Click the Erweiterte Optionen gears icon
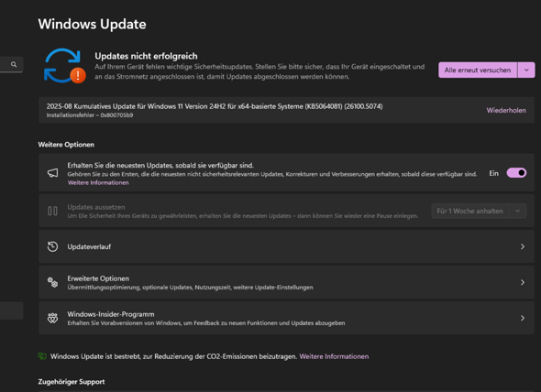The height and width of the screenshot is (392, 541). click(52, 282)
